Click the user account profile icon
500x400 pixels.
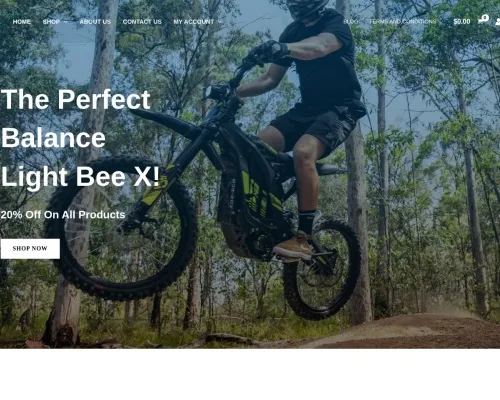click(x=497, y=22)
